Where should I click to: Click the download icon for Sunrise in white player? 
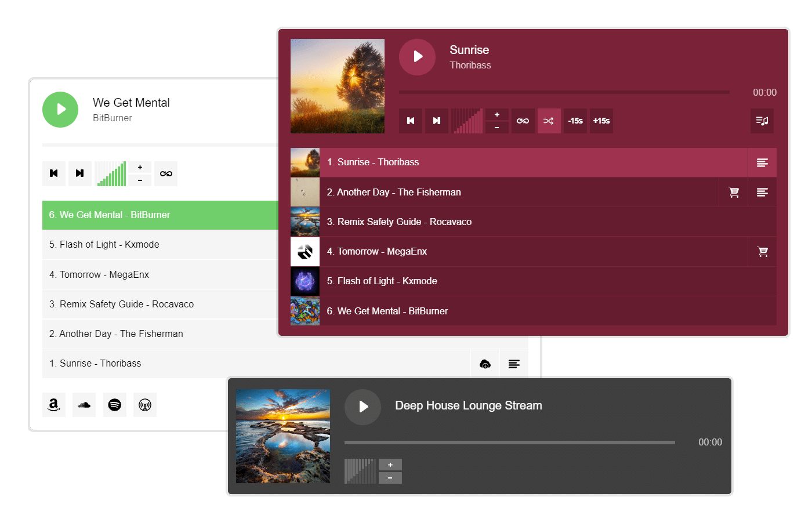point(485,364)
